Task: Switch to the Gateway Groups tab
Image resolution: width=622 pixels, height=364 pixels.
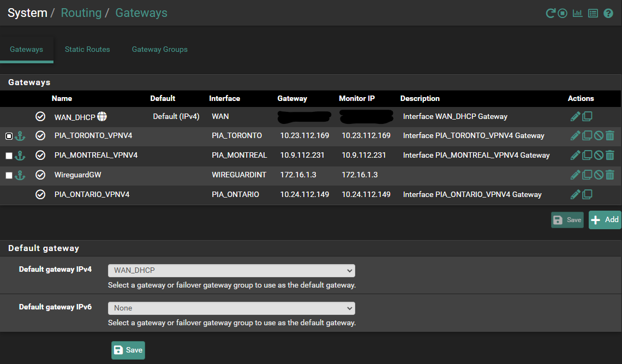Action: 160,49
